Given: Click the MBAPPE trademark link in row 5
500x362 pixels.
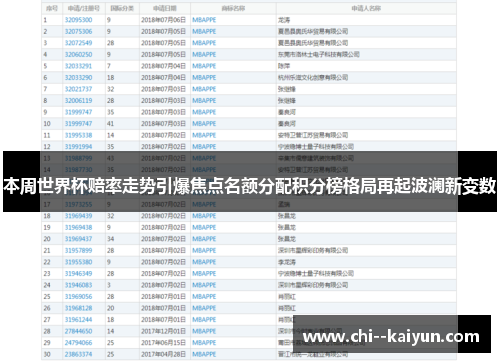Looking at the screenshot, I should pyautogui.click(x=204, y=66).
